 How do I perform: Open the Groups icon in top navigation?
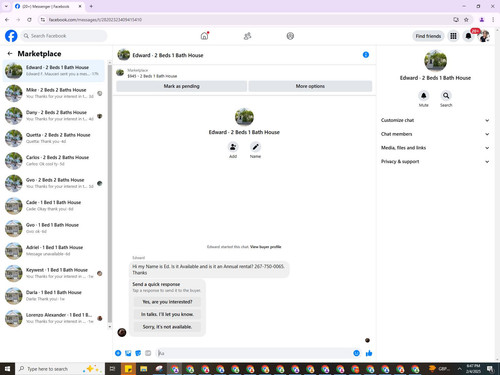click(290, 36)
